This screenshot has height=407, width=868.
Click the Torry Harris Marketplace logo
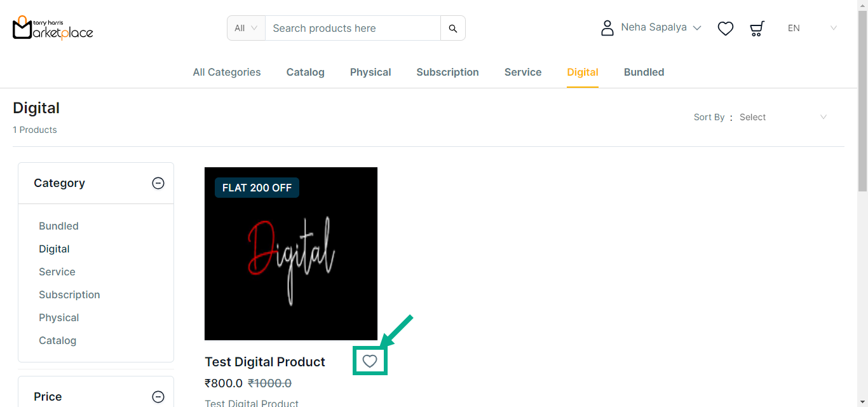(53, 28)
